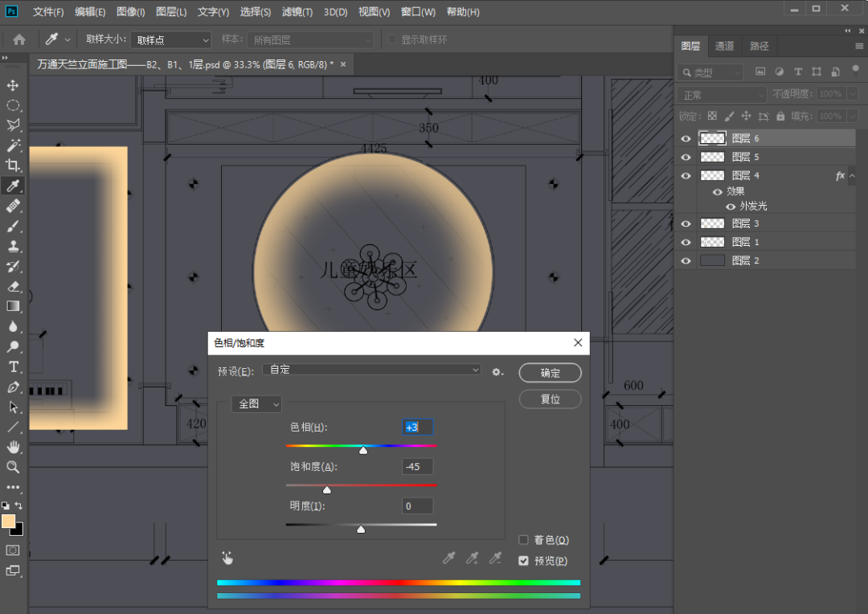Click the on-image adjustment hand tool
Image resolution: width=868 pixels, height=614 pixels.
227,558
